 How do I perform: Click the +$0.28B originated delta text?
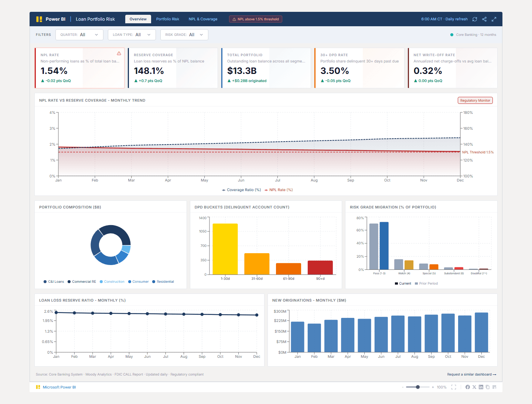click(249, 81)
